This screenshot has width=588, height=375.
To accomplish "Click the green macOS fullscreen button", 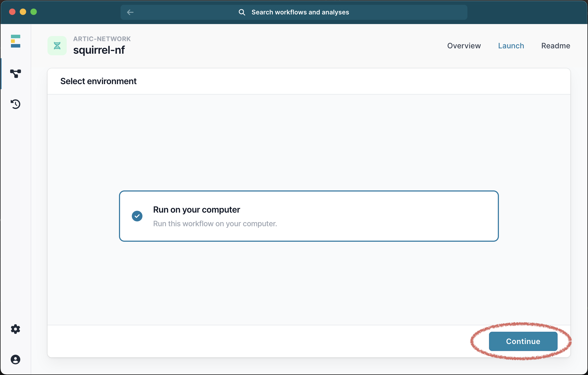I will [34, 12].
